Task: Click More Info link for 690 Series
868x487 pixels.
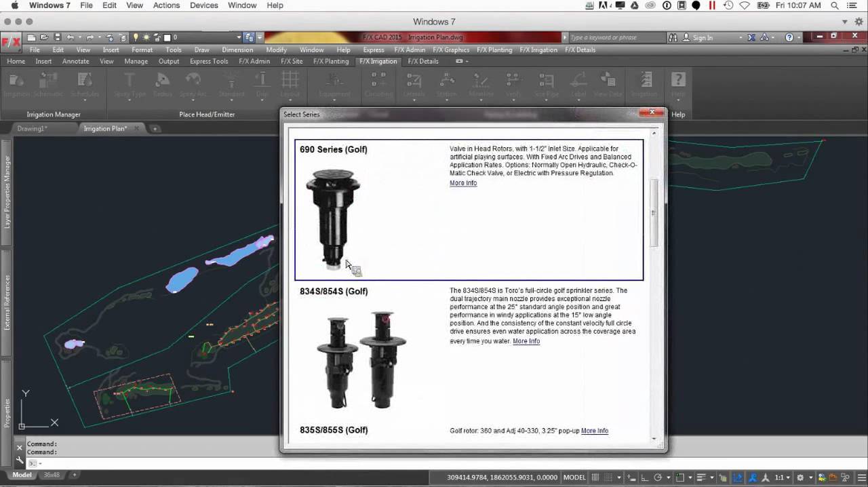Action: click(463, 183)
